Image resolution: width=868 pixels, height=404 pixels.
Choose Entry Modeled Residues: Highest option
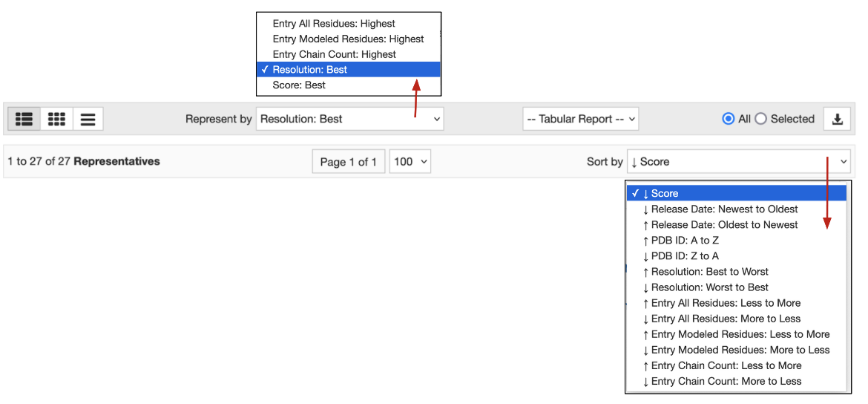click(348, 39)
